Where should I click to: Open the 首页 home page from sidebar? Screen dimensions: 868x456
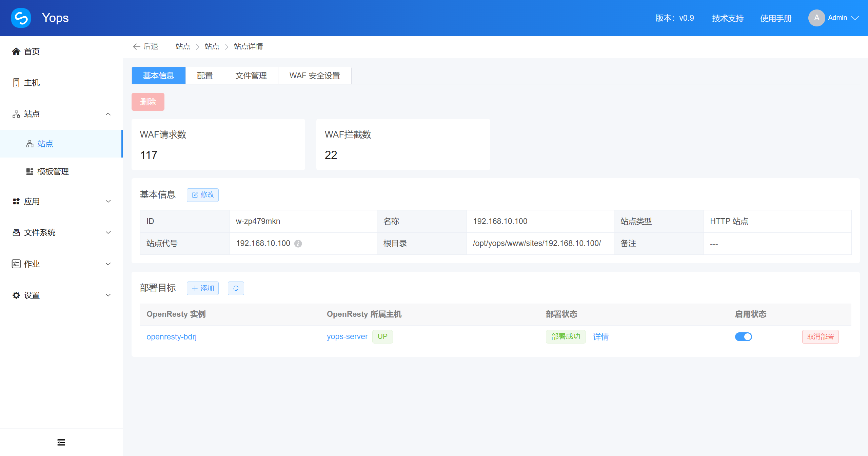31,51
